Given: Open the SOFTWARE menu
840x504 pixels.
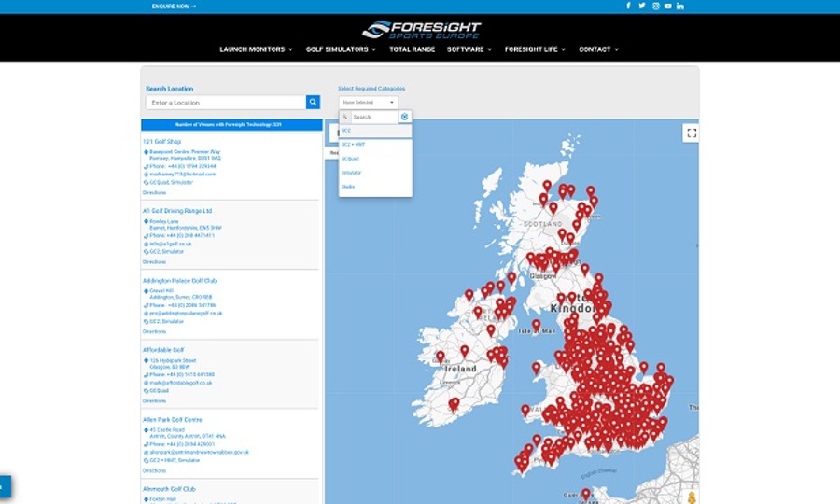Looking at the screenshot, I should tap(469, 49).
